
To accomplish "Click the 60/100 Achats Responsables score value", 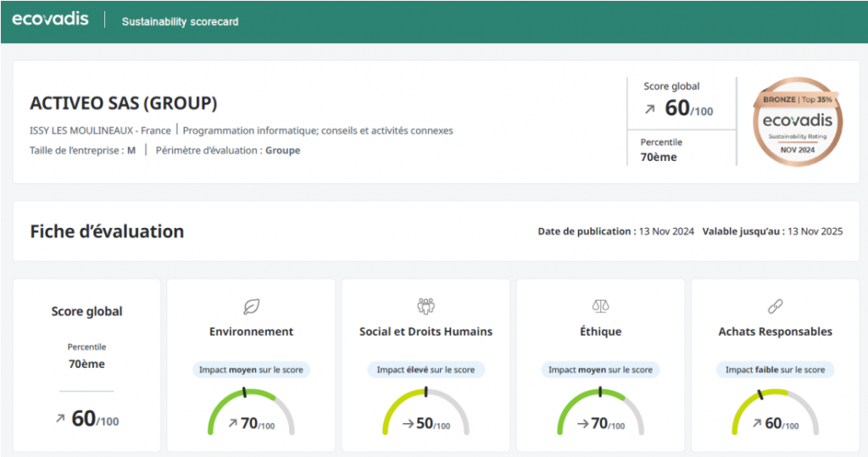I will click(782, 424).
